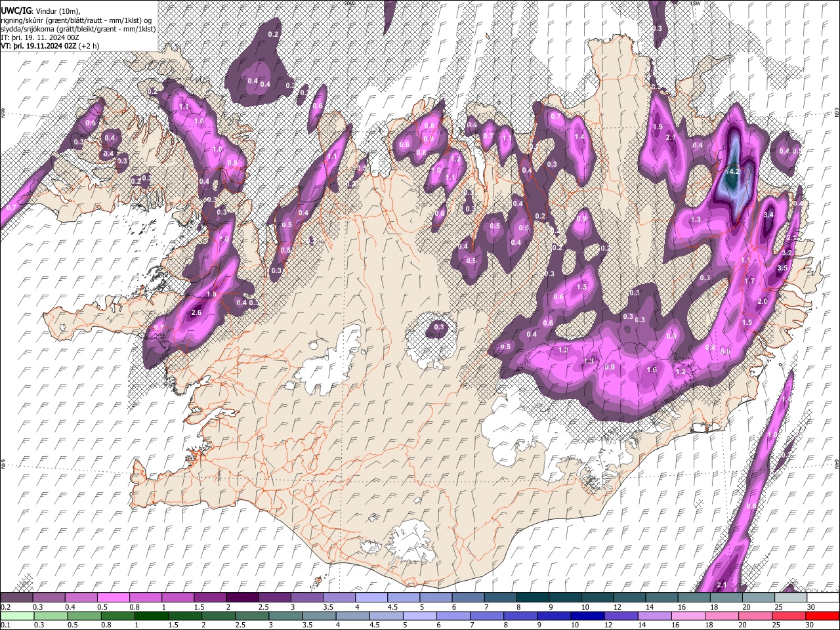Image resolution: width=840 pixels, height=630 pixels.
Task: Click the palest green 0.1–0.3 swatch in lower legend
Action: pos(17,616)
